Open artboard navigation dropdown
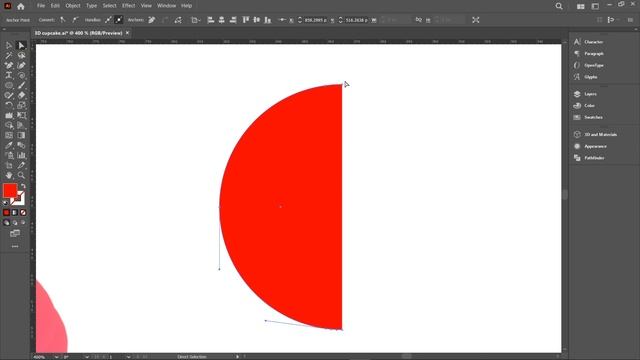The width and height of the screenshot is (640, 360). pos(128,357)
